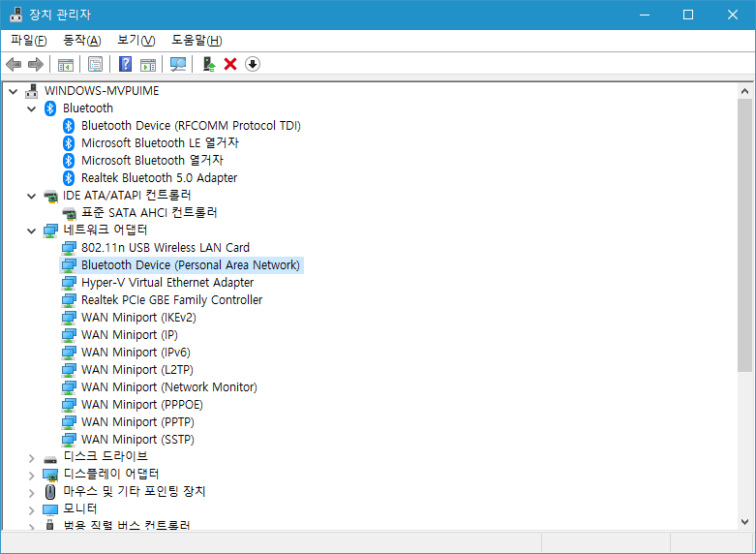This screenshot has width=756, height=554.
Task: Close the 장치 관리자 window
Action: coord(733,15)
